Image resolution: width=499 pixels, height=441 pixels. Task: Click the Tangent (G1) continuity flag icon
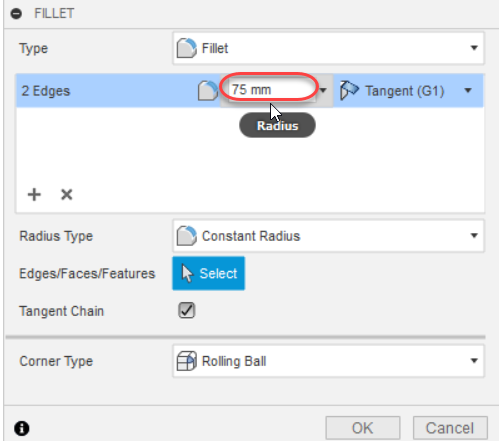tap(349, 90)
